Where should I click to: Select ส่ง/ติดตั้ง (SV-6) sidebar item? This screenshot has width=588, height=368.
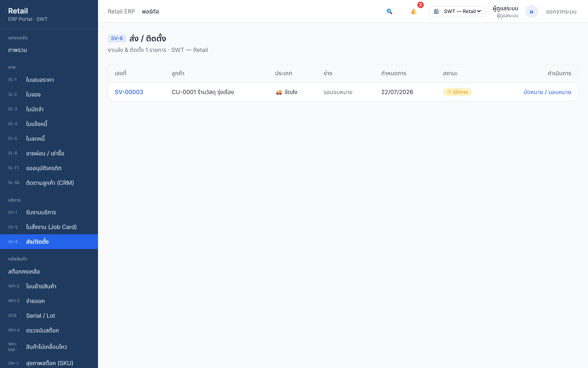(x=49, y=242)
